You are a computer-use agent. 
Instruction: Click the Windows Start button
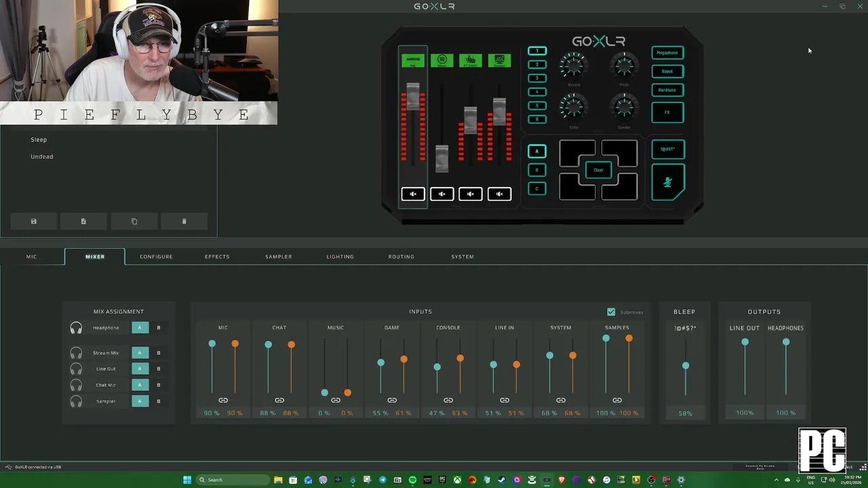tap(187, 480)
